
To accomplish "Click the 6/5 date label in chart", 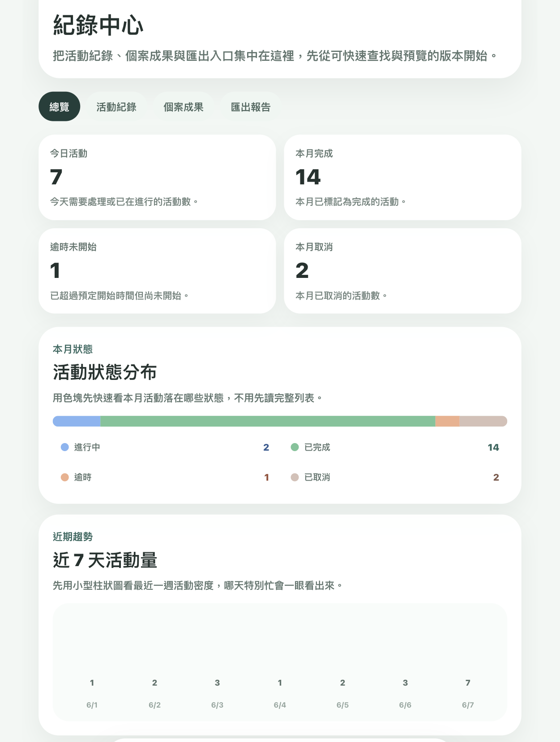I will [343, 705].
